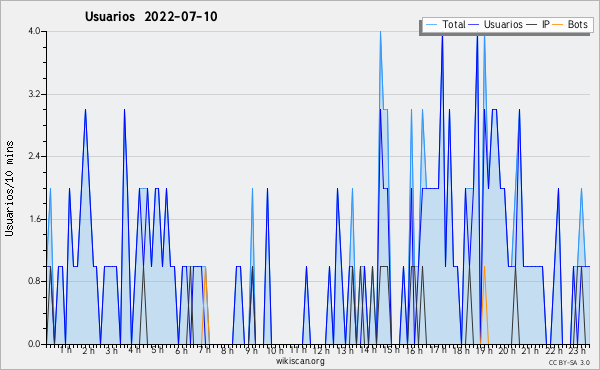Click the '10 h' x-axis label
This screenshot has height=370, width=600.
[x=275, y=350]
